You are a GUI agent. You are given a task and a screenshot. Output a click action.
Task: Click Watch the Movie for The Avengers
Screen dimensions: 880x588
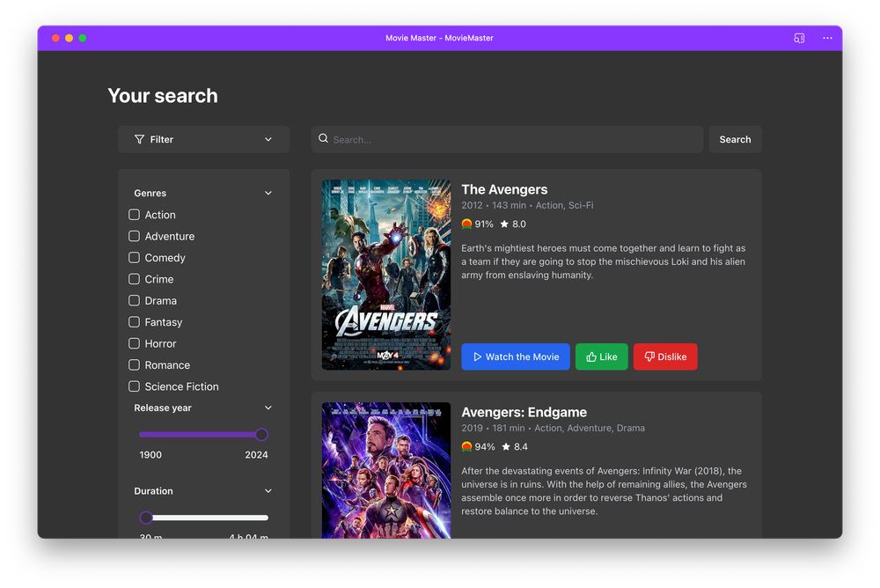tap(515, 356)
